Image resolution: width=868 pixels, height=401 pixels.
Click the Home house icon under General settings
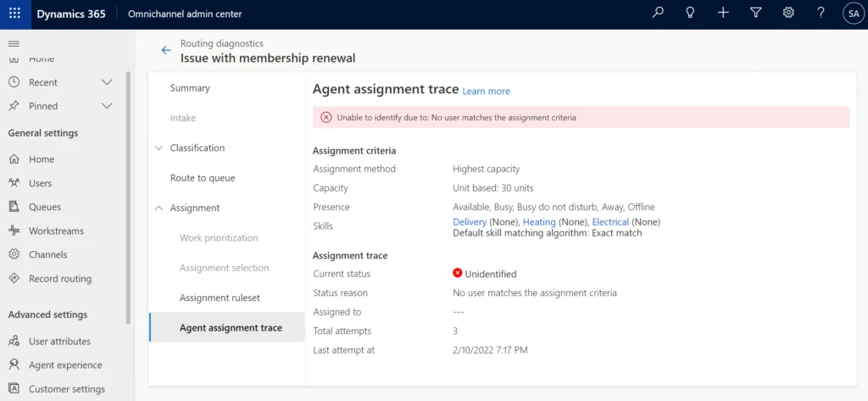(14, 159)
